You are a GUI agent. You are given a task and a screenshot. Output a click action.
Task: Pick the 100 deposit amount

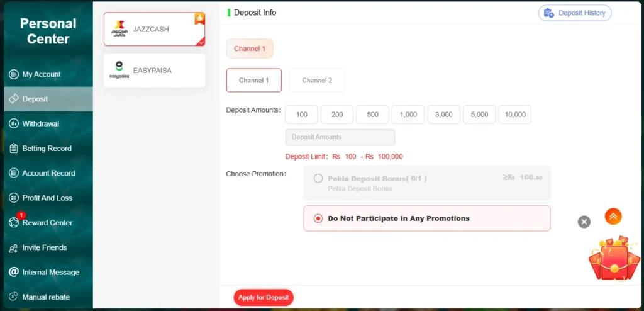[301, 115]
